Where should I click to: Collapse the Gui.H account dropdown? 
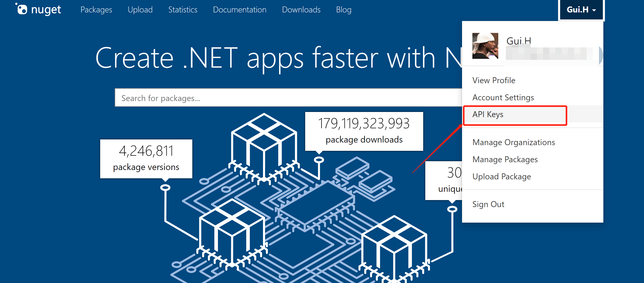581,10
